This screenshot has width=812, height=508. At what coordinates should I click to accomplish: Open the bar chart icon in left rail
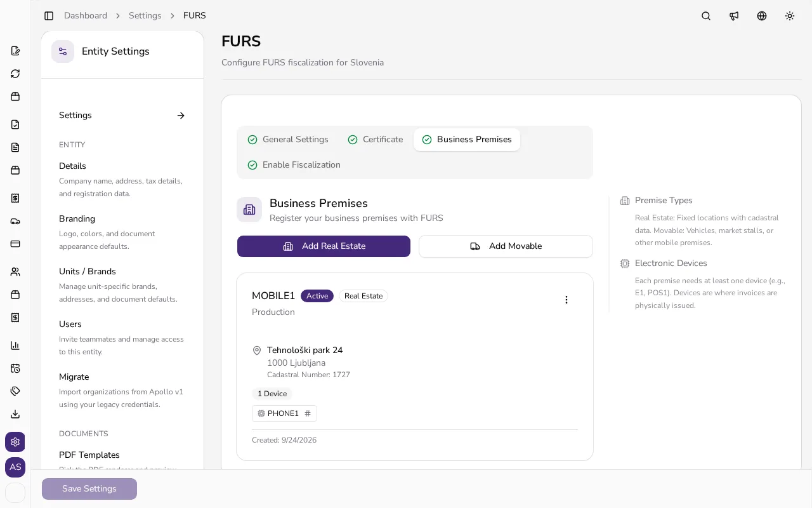click(15, 345)
